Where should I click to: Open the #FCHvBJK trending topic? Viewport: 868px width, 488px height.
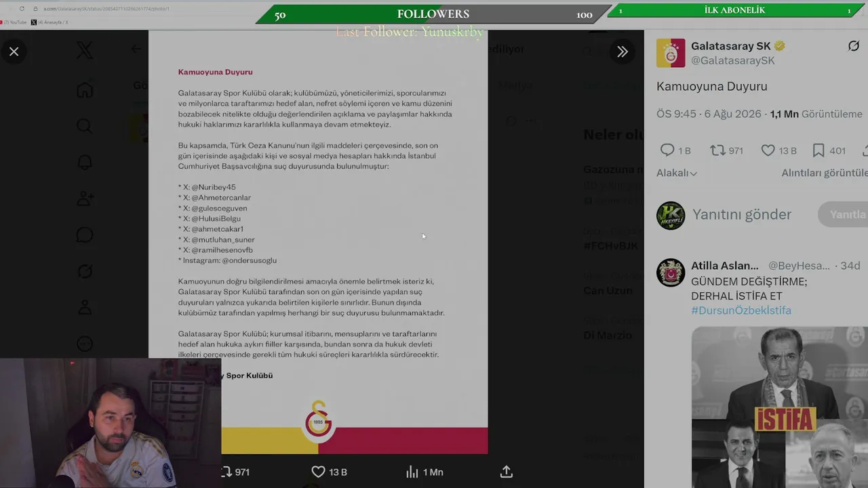click(610, 245)
